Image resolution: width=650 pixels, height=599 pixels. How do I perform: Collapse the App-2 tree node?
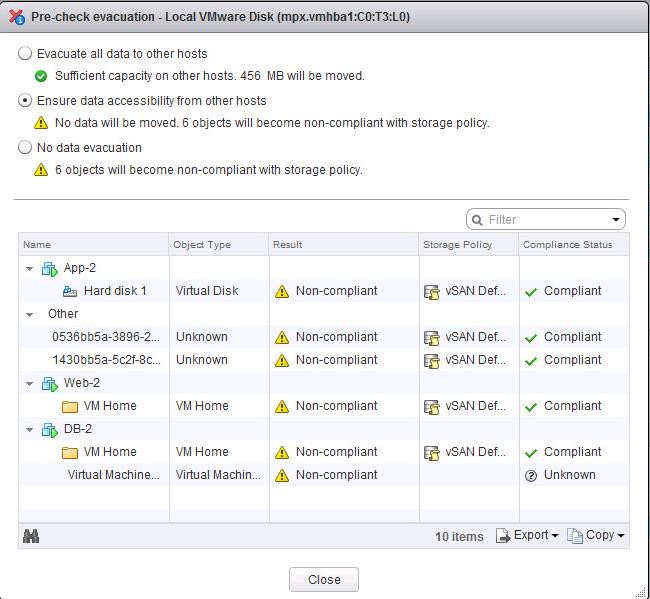click(x=29, y=269)
